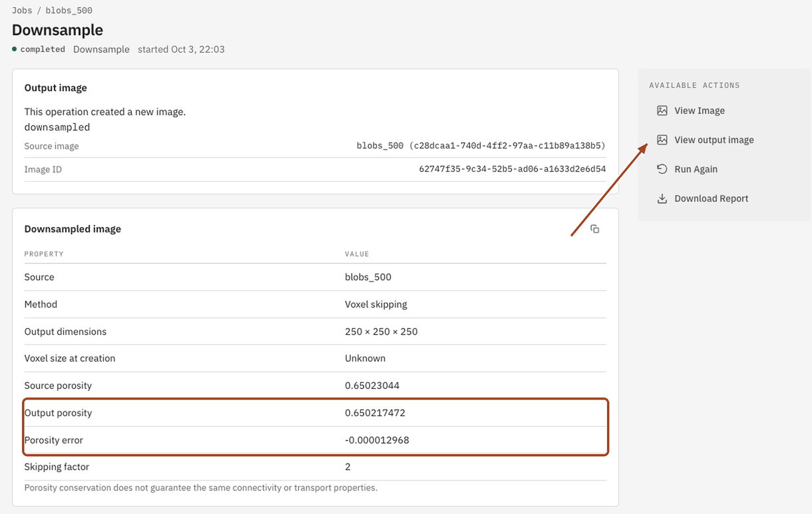This screenshot has width=812, height=514.
Task: Click the Voxel size at creation label
Action: pos(70,358)
